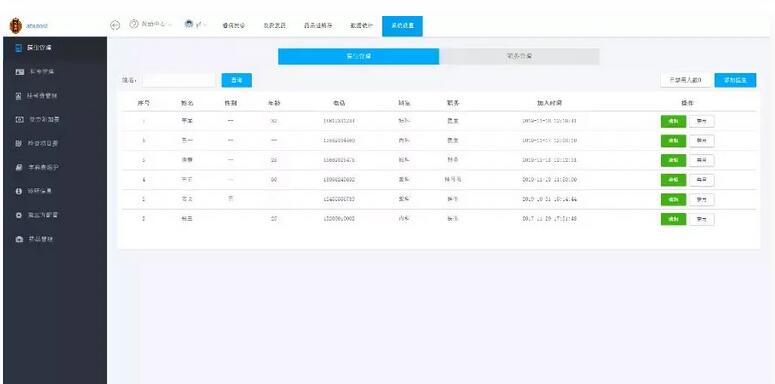Click the name column header in the table
The width and height of the screenshot is (775, 384).
187,103
